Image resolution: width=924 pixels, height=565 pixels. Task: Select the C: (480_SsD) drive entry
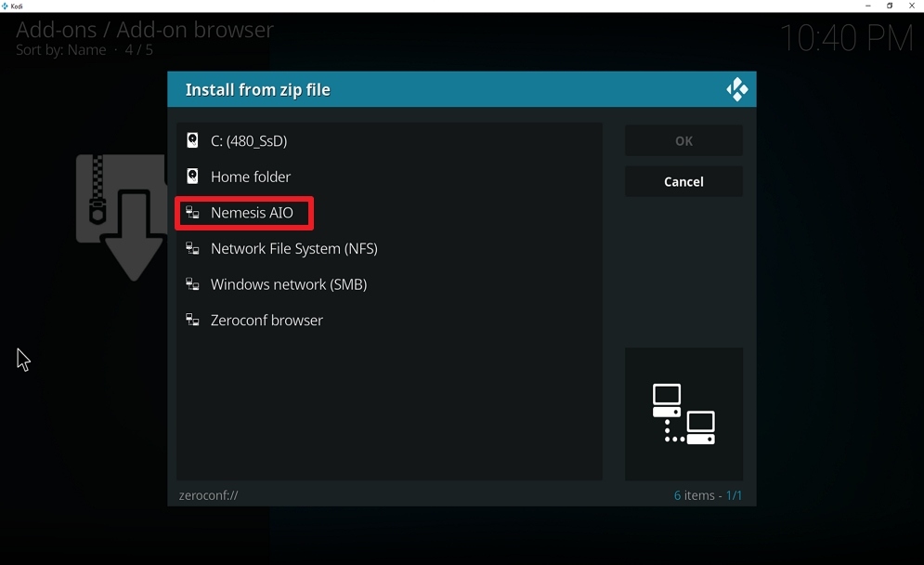pyautogui.click(x=389, y=140)
